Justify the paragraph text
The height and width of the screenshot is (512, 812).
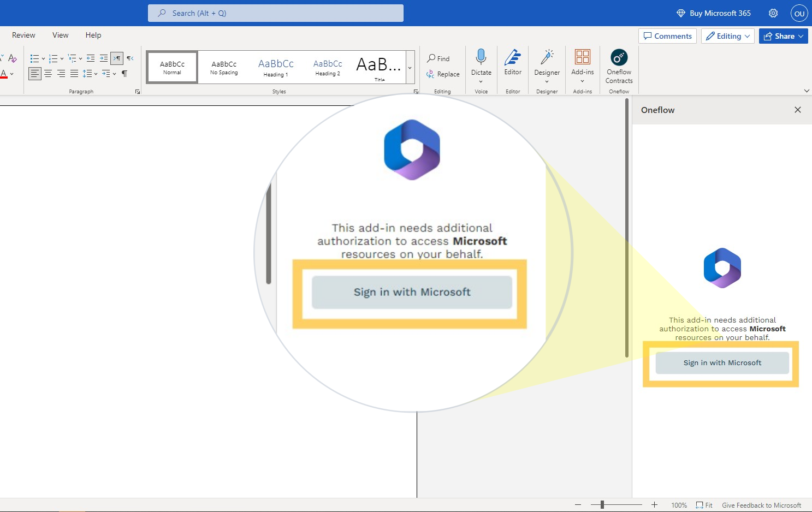pyautogui.click(x=74, y=74)
